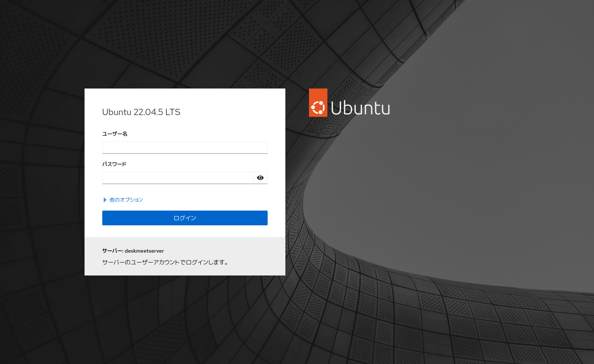The height and width of the screenshot is (364, 594).
Task: Click the ユーザー名 username input field
Action: click(185, 148)
